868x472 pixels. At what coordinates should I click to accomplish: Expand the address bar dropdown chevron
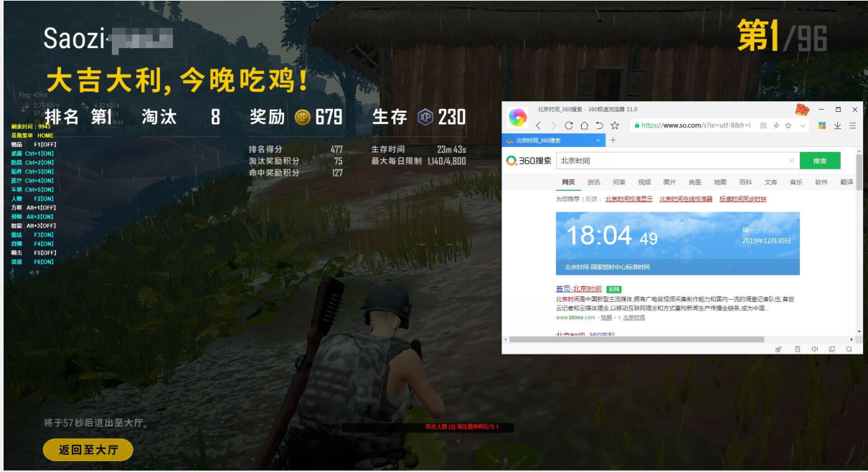[x=803, y=126]
